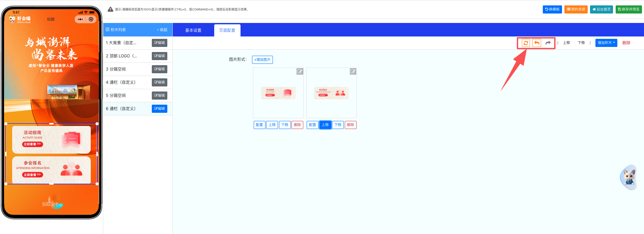This screenshot has width=644, height=234.
Task: Add an image with +增加图片
Action: pyautogui.click(x=262, y=60)
